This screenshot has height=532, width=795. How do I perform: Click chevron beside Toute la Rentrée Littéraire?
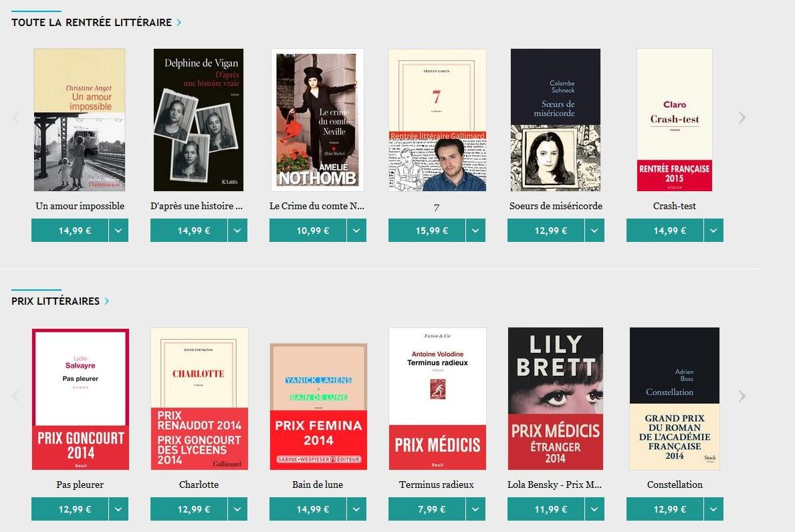pos(179,22)
